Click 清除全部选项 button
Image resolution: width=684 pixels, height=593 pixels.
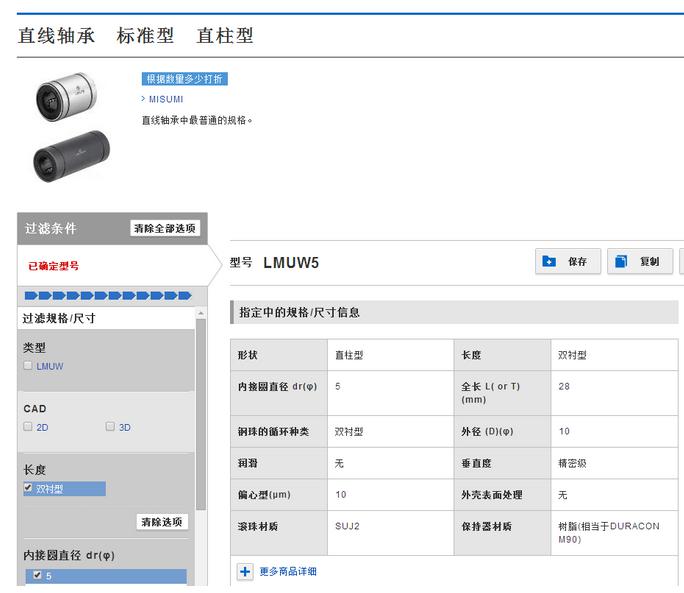[165, 228]
